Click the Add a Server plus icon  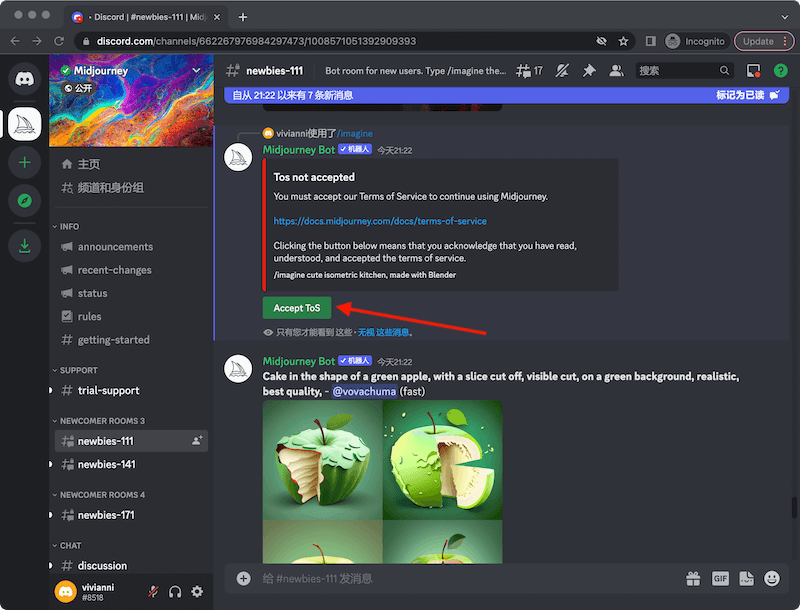tap(24, 162)
